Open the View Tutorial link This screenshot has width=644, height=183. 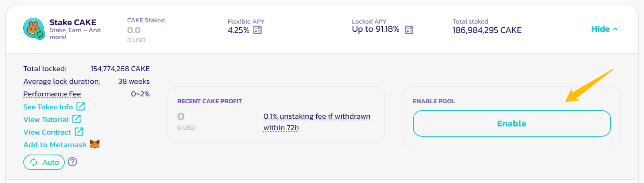pos(46,120)
